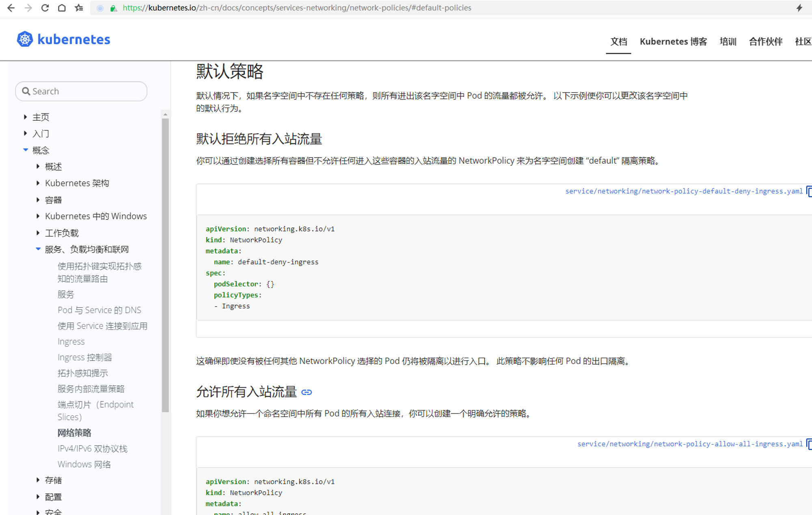Image resolution: width=812 pixels, height=515 pixels.
Task: Open the 拓扑感知提示 sidebar page
Action: pyautogui.click(x=83, y=373)
